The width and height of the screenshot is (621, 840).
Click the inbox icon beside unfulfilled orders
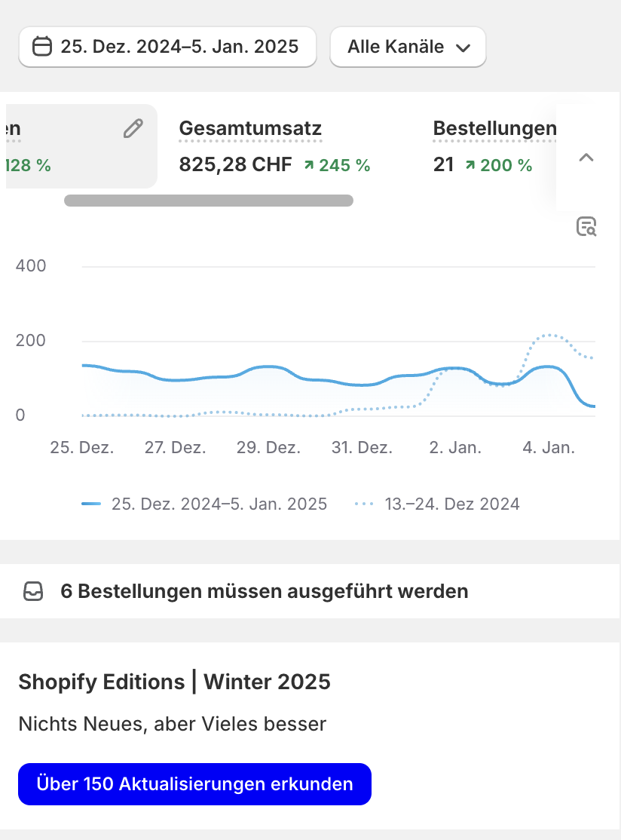[33, 591]
